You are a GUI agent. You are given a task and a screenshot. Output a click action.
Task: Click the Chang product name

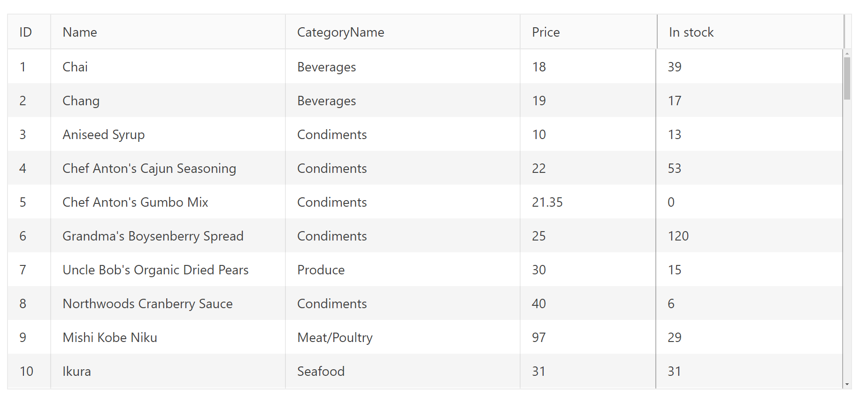[x=81, y=101]
